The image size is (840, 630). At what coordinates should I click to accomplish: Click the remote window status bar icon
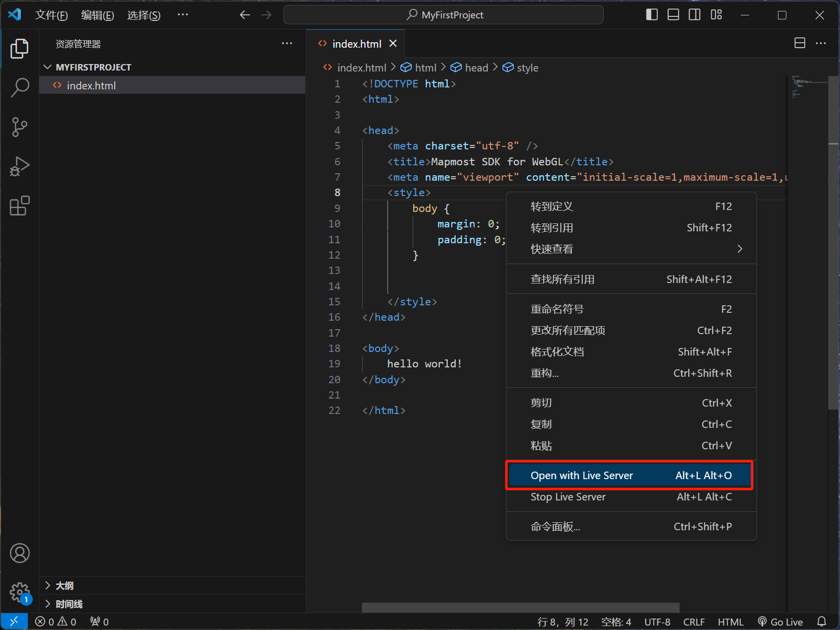pyautogui.click(x=14, y=621)
